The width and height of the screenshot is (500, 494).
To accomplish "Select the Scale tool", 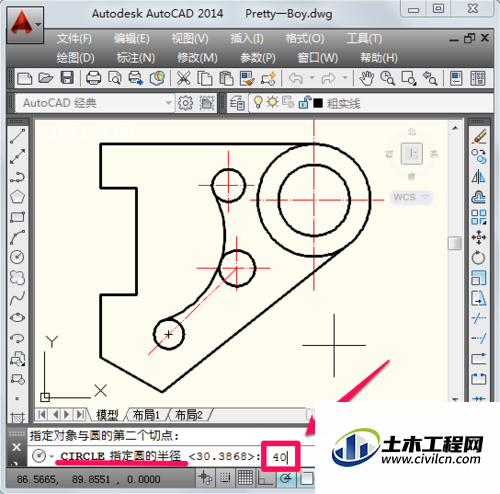I will (x=479, y=278).
